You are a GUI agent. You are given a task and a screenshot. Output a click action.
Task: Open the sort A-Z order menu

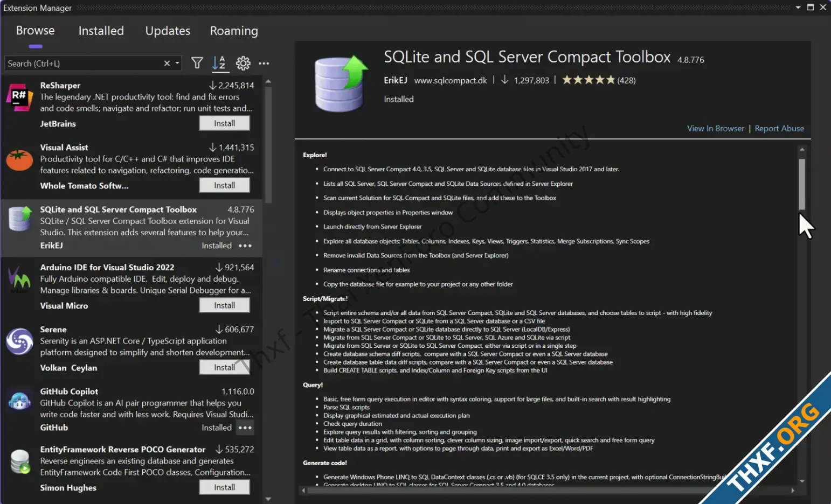[219, 63]
